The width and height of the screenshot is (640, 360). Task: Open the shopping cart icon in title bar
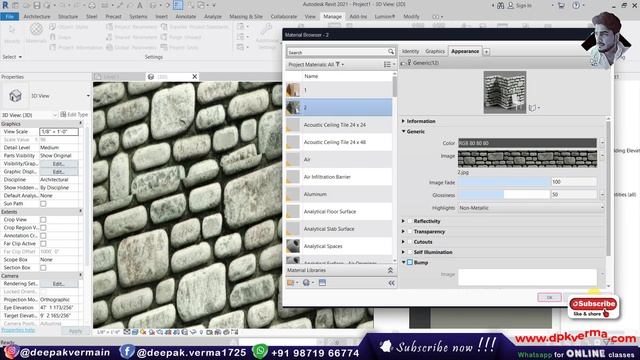[x=561, y=5]
